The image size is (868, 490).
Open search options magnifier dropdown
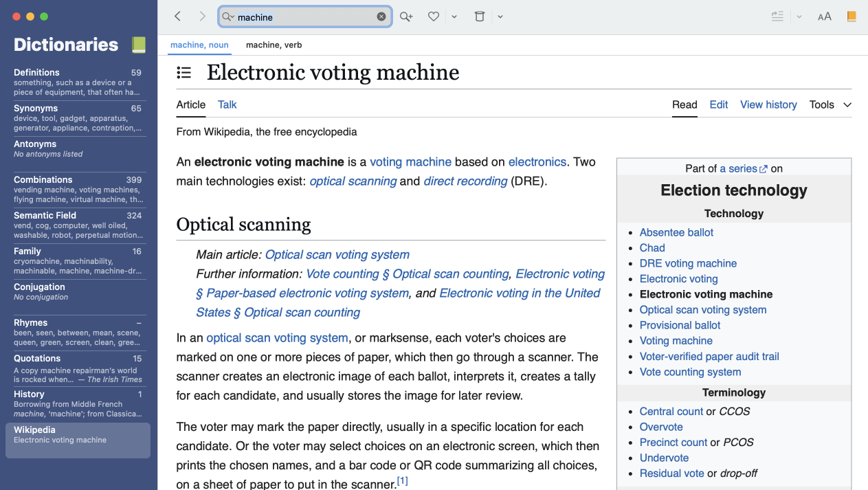coord(228,16)
